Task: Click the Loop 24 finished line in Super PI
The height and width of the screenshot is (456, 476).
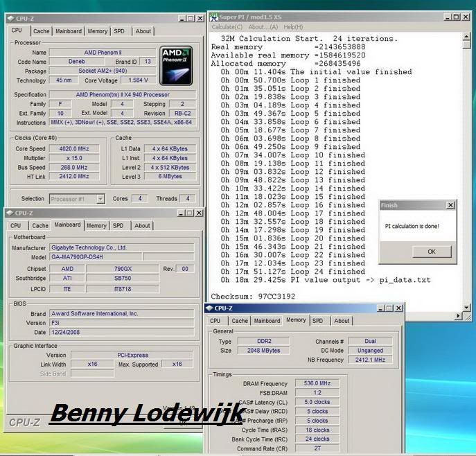Action: pos(293,272)
